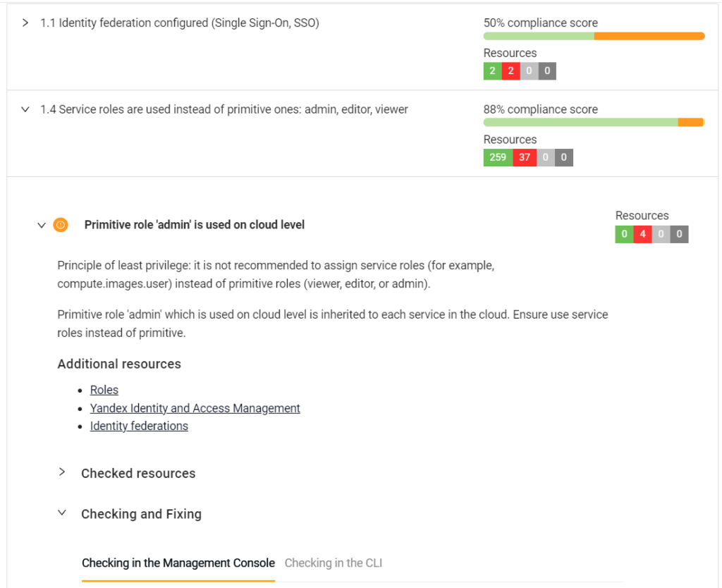Switch to Checking in the CLI tab
The image size is (722, 588).
click(x=333, y=563)
